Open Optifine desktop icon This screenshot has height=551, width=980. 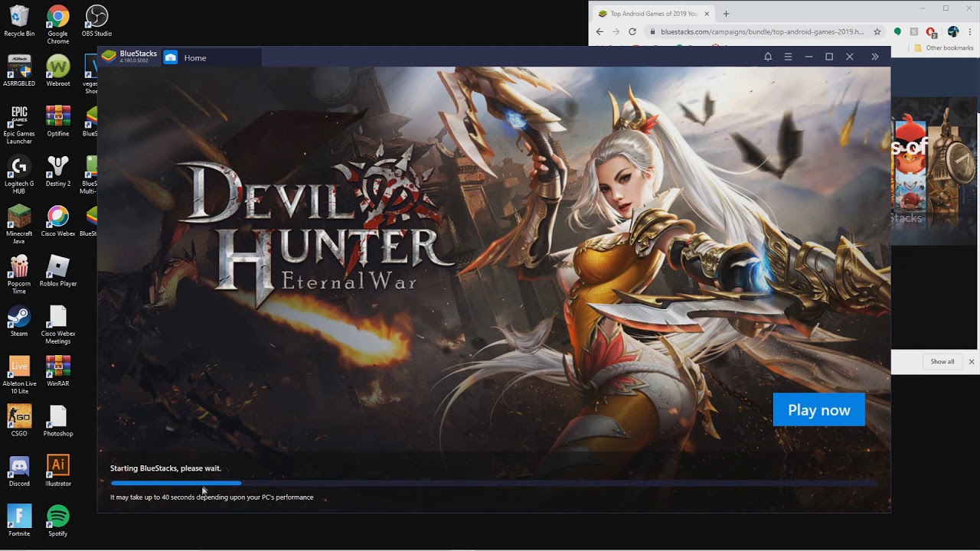pyautogui.click(x=58, y=121)
